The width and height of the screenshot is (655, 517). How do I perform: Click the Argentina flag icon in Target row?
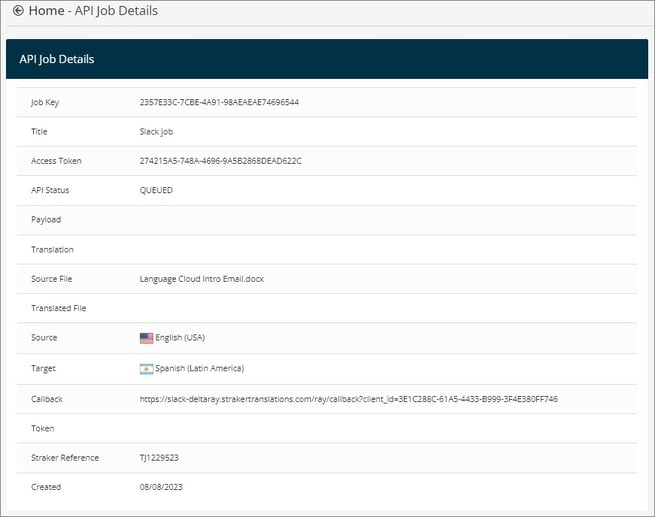pyautogui.click(x=146, y=369)
